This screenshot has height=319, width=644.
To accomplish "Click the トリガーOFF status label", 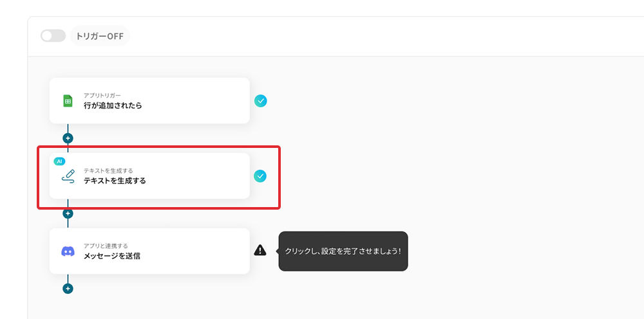I will click(100, 36).
